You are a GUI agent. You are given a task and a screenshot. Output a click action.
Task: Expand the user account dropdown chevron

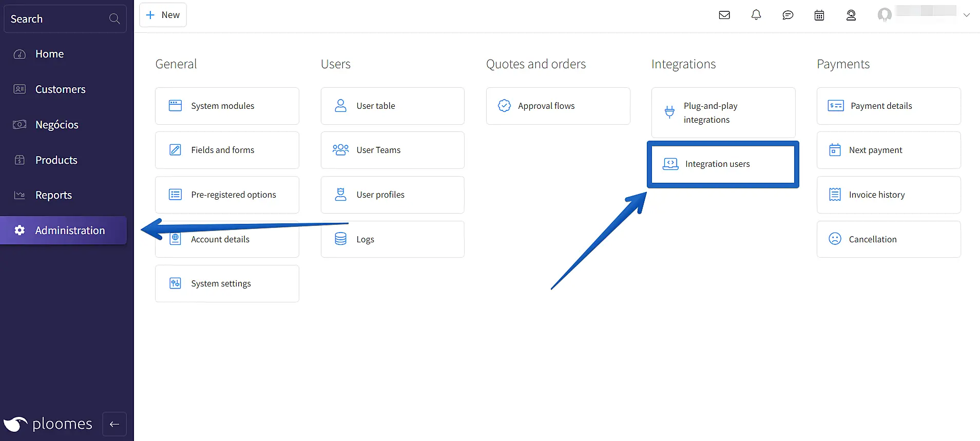click(967, 15)
